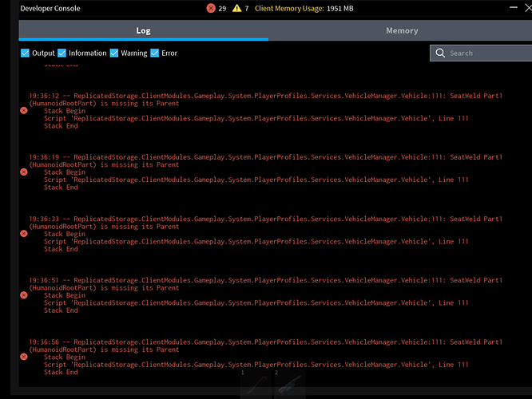
Task: Toggle the Error filter checkbox
Action: point(155,53)
